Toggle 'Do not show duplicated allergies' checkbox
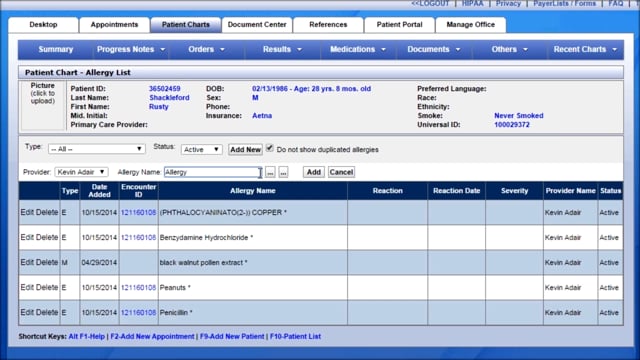 (270, 148)
